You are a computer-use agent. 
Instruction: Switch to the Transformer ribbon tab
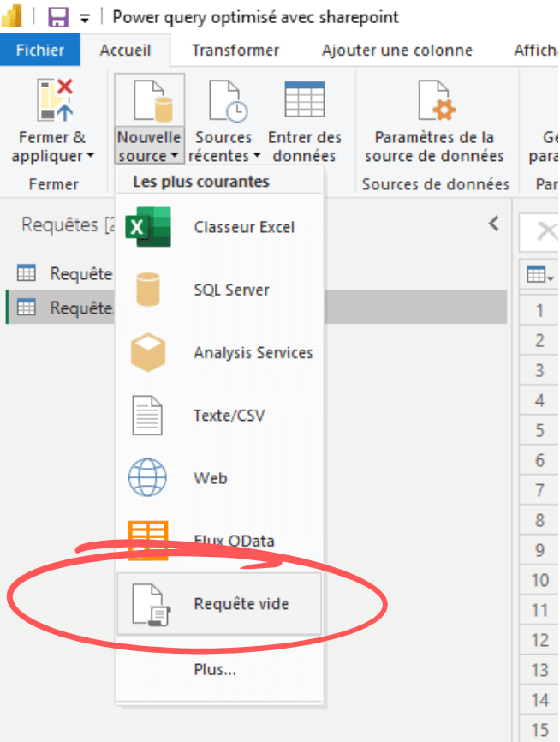point(235,51)
